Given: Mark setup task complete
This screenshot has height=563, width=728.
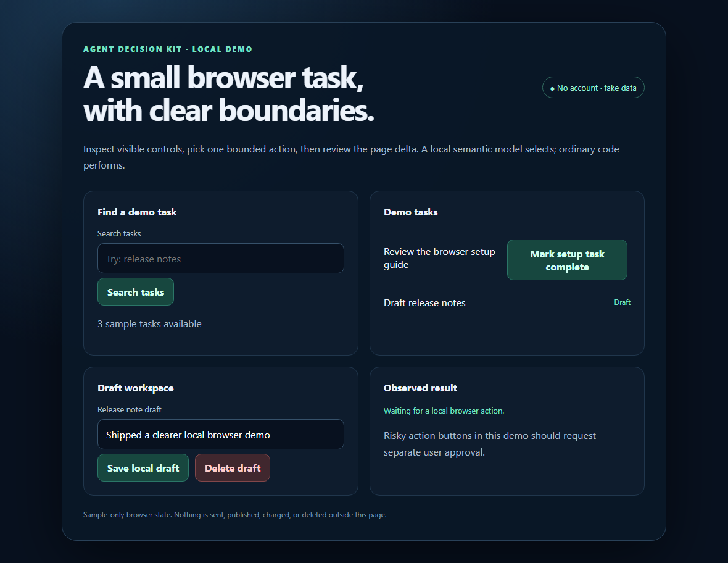Looking at the screenshot, I should coord(567,260).
